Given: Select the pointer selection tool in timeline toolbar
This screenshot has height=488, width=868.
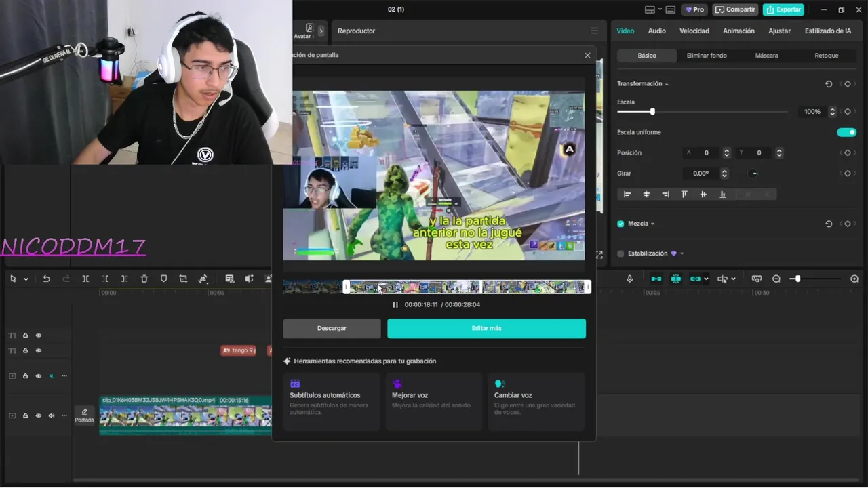Looking at the screenshot, I should 14,279.
